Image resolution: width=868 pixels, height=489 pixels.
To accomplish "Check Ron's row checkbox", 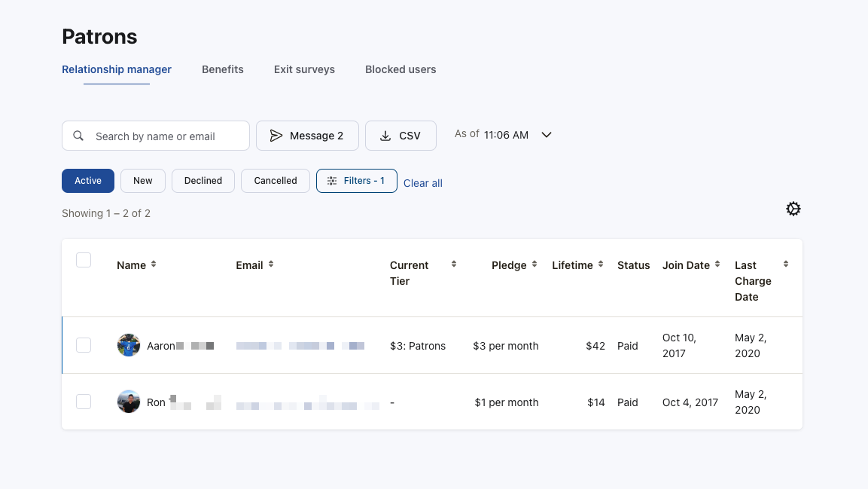I will (84, 402).
